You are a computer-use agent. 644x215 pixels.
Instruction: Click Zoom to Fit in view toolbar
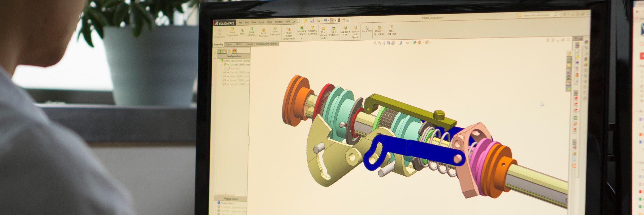pyautogui.click(x=375, y=43)
